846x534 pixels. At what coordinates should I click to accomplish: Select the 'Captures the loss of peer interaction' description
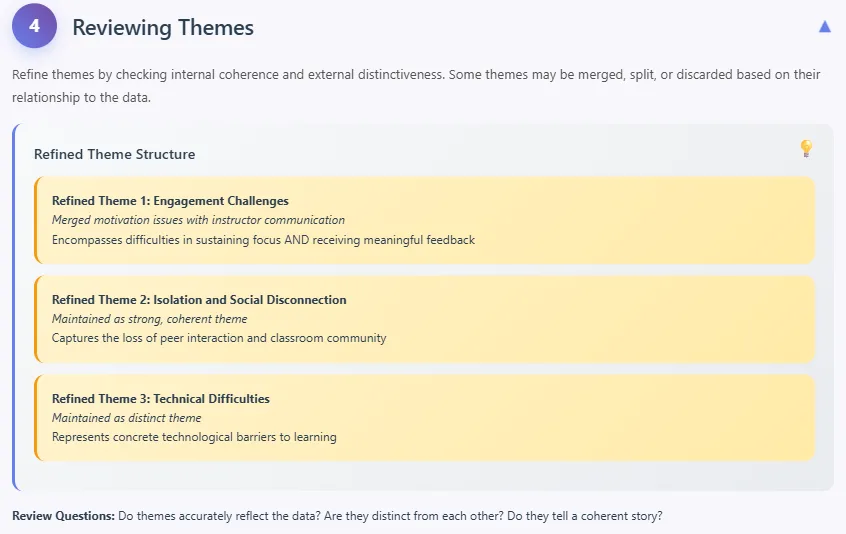tap(219, 338)
